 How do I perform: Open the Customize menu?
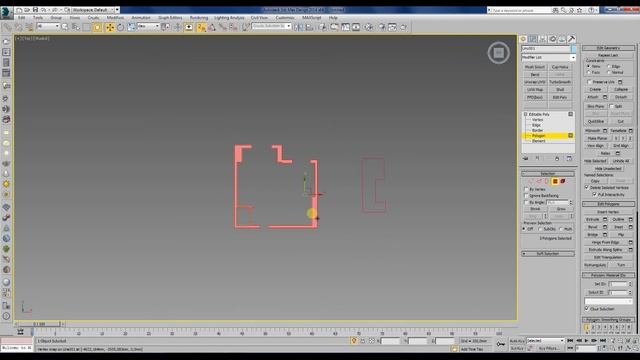point(285,18)
